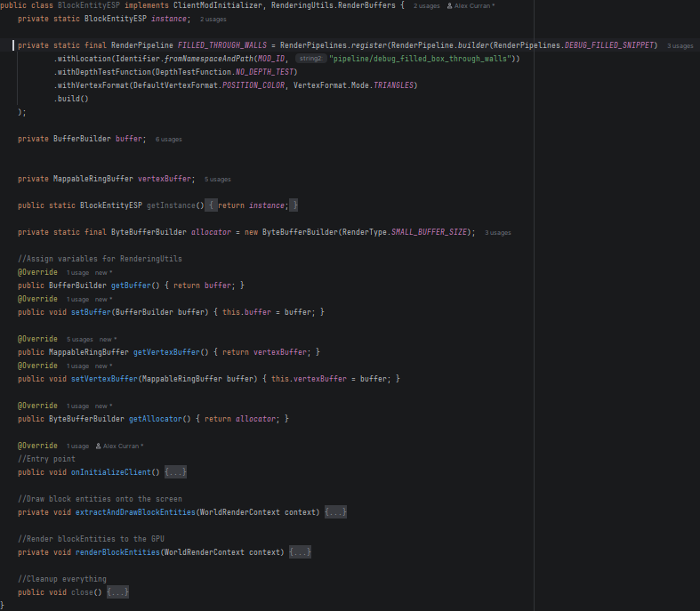Show 2 usages of the instance field
The height and width of the screenshot is (611, 700).
pyautogui.click(x=213, y=19)
